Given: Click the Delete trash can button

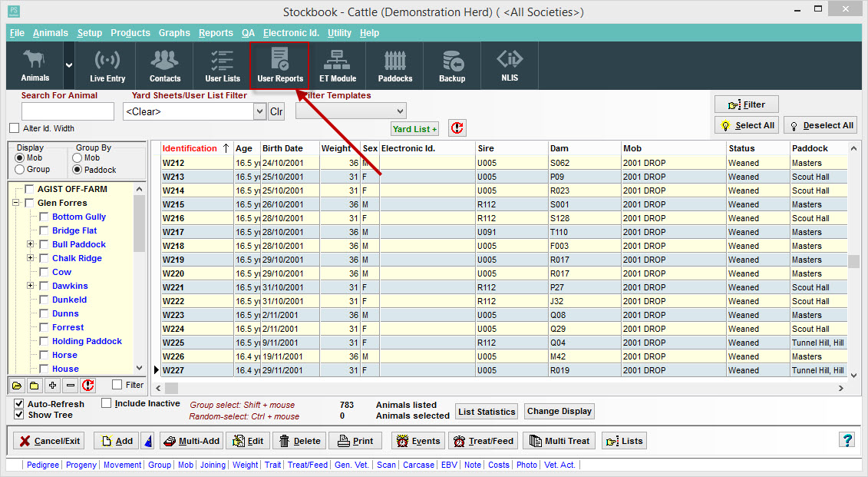Looking at the screenshot, I should pyautogui.click(x=299, y=441).
